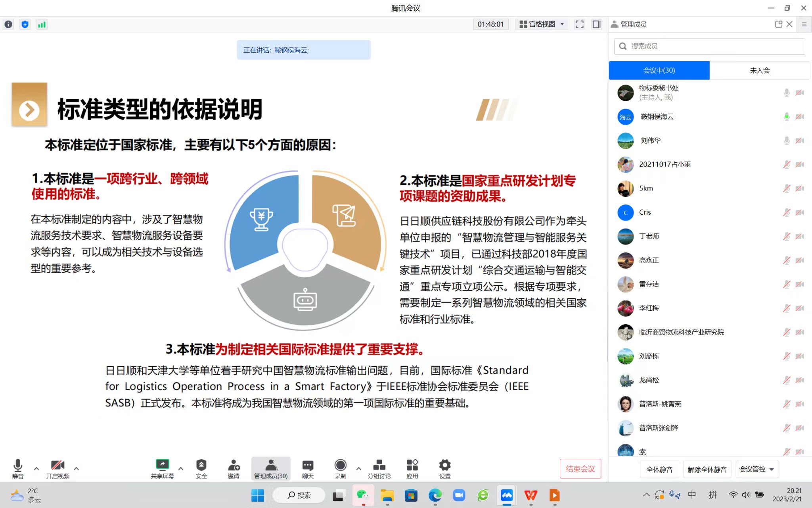Expand the 宫格视图 layout dropdown
This screenshot has height=508, width=812.
point(542,24)
